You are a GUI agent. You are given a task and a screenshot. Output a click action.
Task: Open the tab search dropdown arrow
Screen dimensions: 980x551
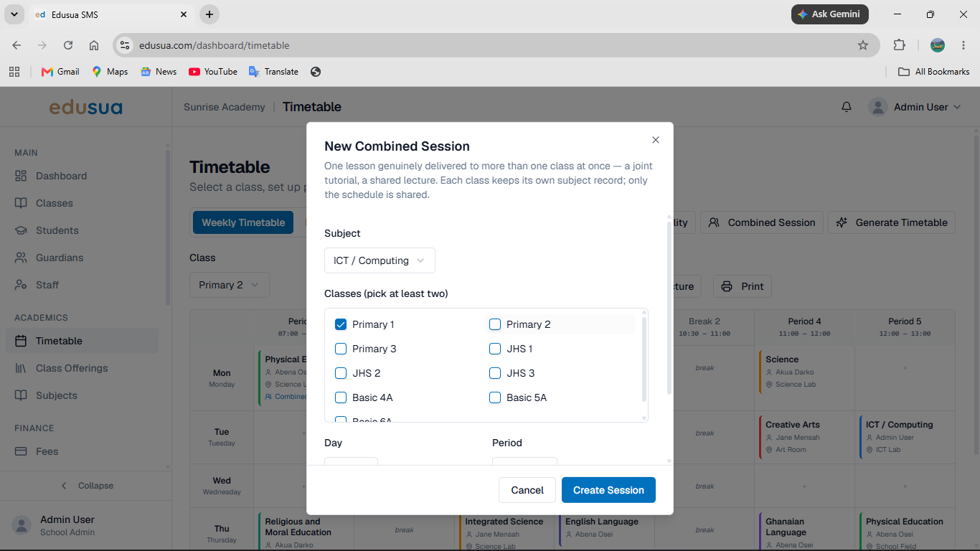[x=14, y=14]
